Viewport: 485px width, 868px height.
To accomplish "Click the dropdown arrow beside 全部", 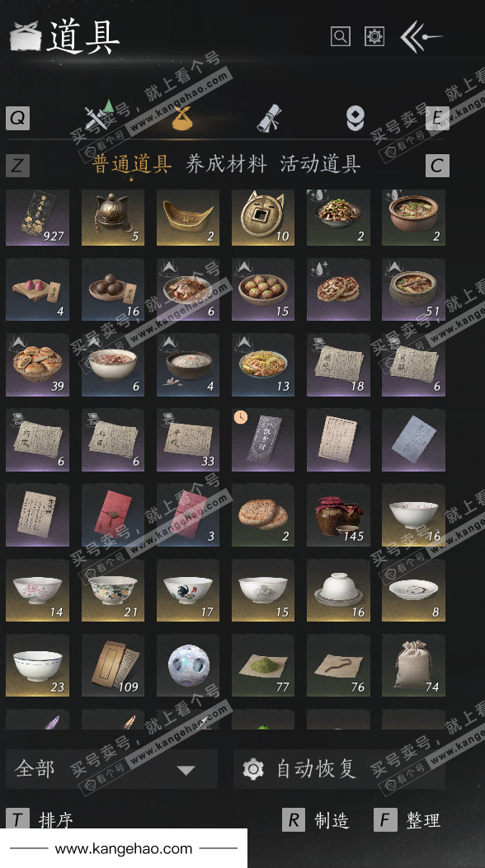I will 186,770.
